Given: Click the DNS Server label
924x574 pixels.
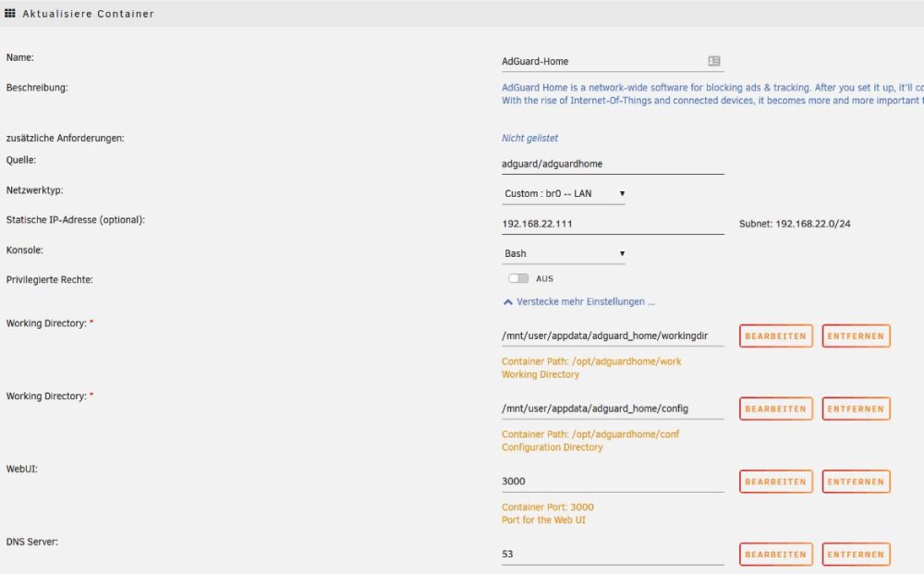Looking at the screenshot, I should 31,542.
